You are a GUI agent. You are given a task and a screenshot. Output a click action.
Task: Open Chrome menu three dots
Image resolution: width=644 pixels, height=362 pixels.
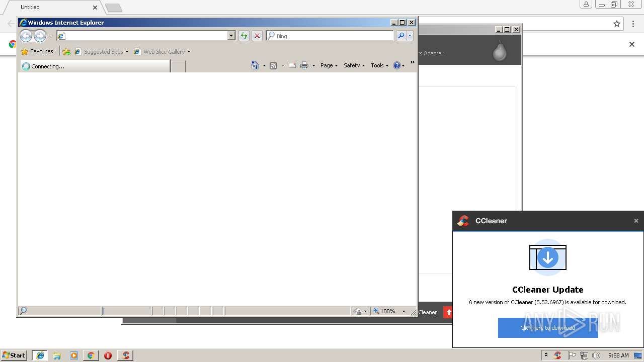(633, 24)
